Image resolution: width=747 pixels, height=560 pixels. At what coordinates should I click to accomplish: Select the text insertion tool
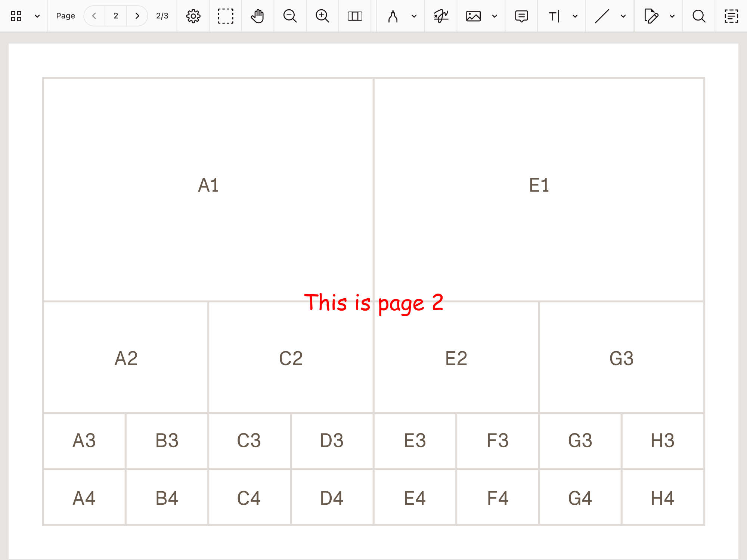554,16
